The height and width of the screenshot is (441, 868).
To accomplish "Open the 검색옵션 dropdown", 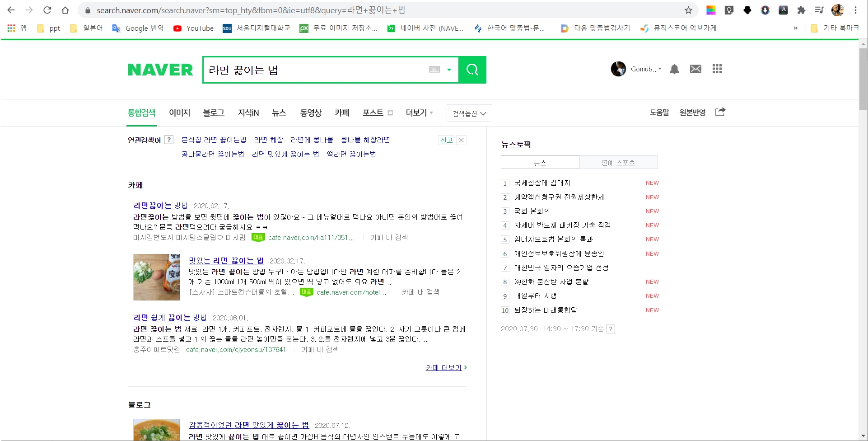I will [469, 113].
